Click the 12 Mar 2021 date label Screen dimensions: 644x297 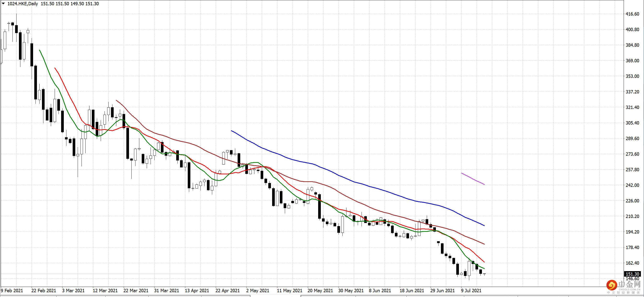click(105, 291)
